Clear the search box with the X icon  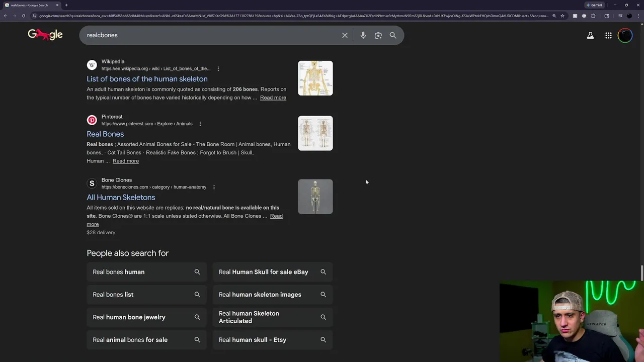[345, 35]
